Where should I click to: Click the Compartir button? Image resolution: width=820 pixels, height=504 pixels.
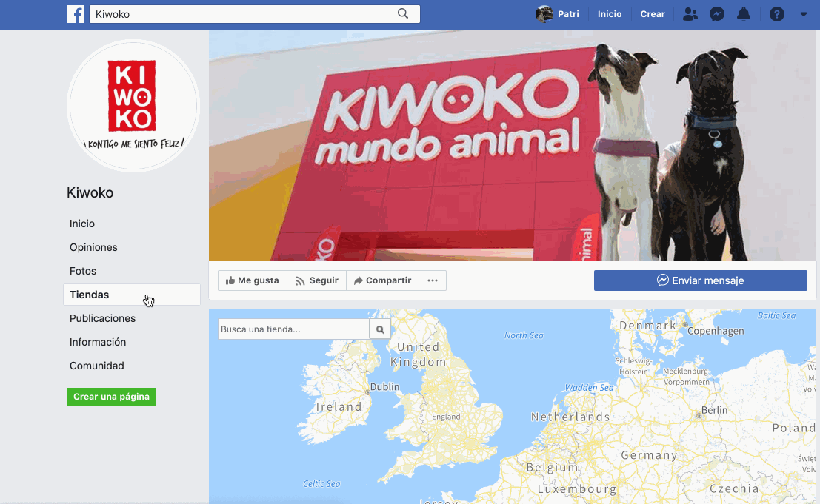point(382,280)
